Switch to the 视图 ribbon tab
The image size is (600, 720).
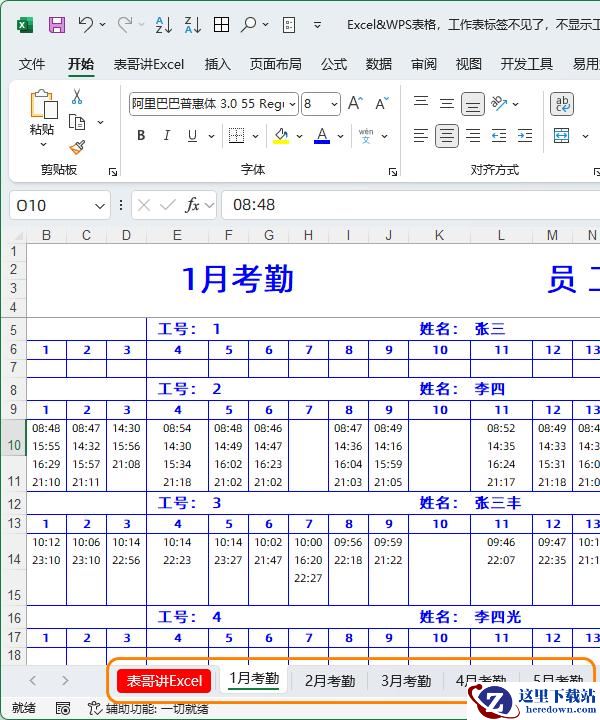click(468, 64)
